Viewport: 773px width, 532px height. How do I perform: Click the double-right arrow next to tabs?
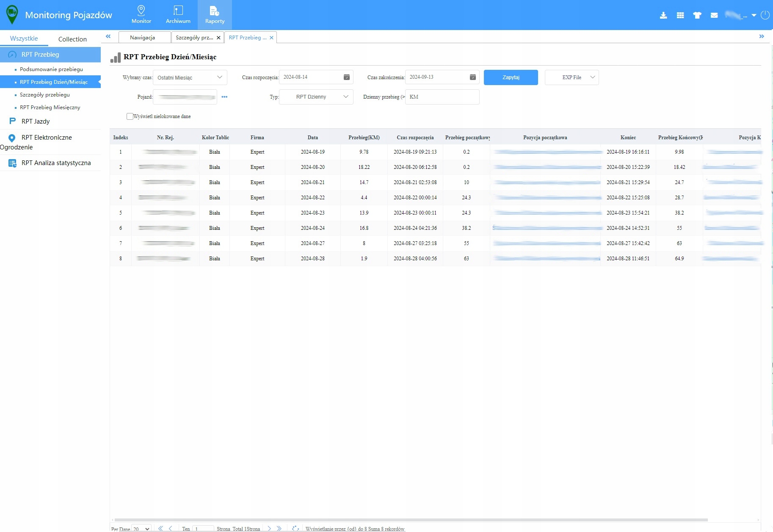[762, 36]
